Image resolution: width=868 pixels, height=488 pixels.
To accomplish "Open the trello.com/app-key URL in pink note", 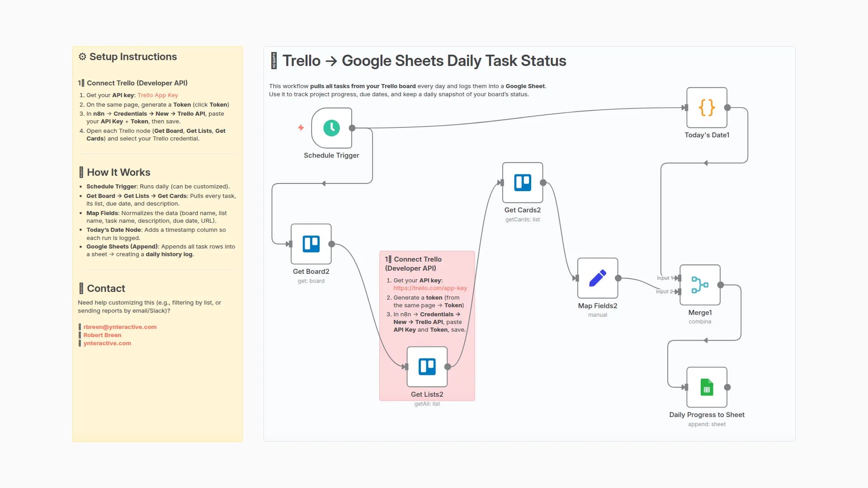I will coord(430,288).
